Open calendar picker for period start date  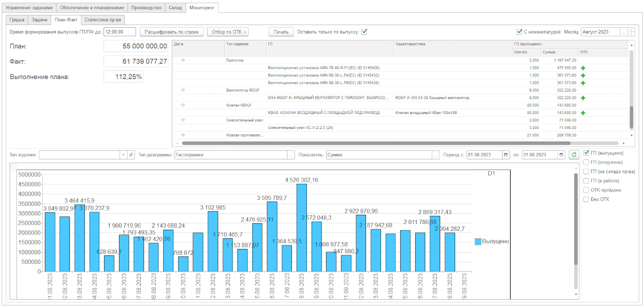(506, 155)
